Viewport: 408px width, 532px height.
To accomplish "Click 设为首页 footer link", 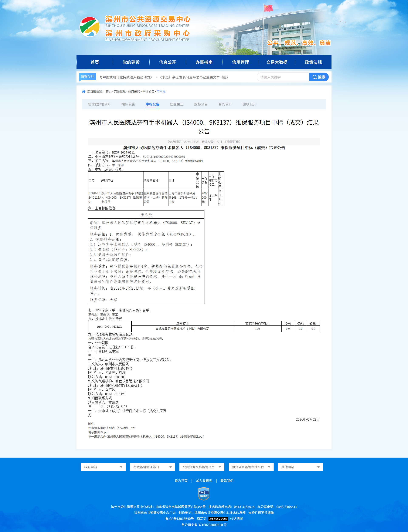I will tap(181, 481).
